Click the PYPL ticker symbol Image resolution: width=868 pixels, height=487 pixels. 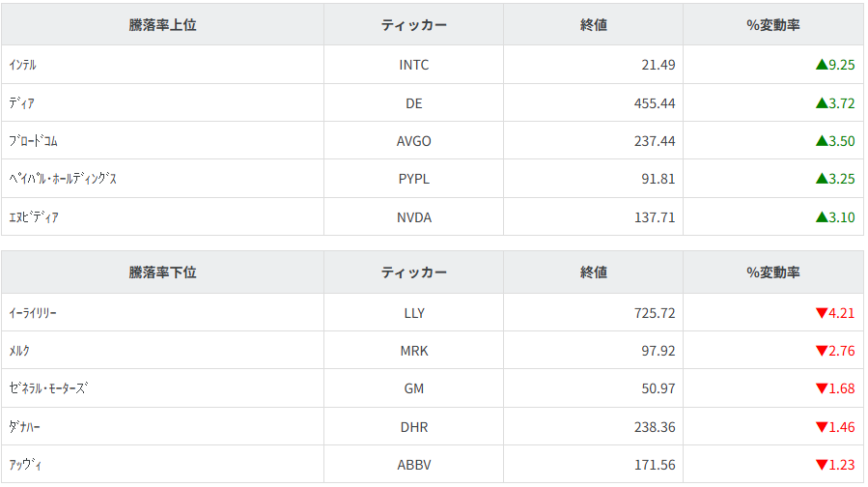coord(413,179)
